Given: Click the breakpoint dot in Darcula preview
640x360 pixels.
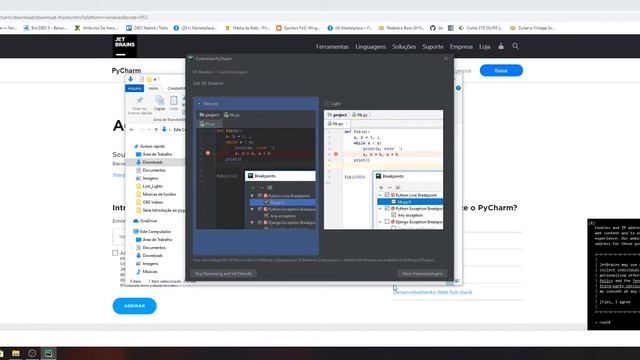Looking at the screenshot, I should 208,153.
